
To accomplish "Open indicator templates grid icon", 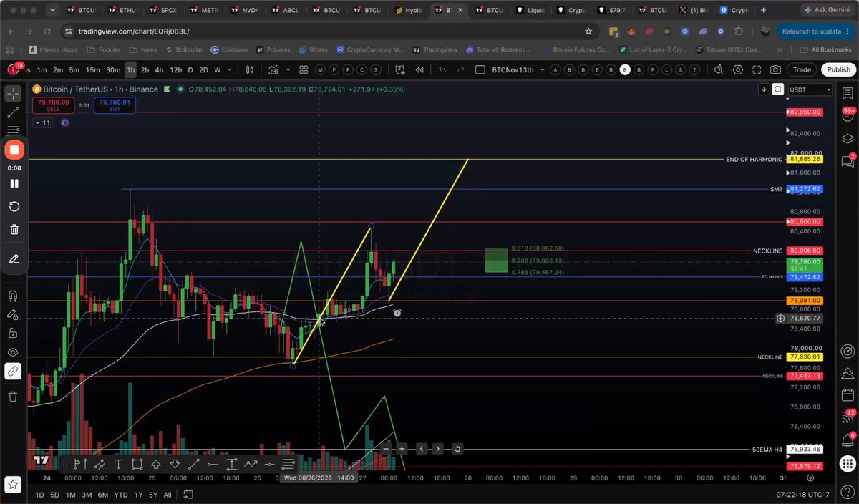I will point(304,69).
